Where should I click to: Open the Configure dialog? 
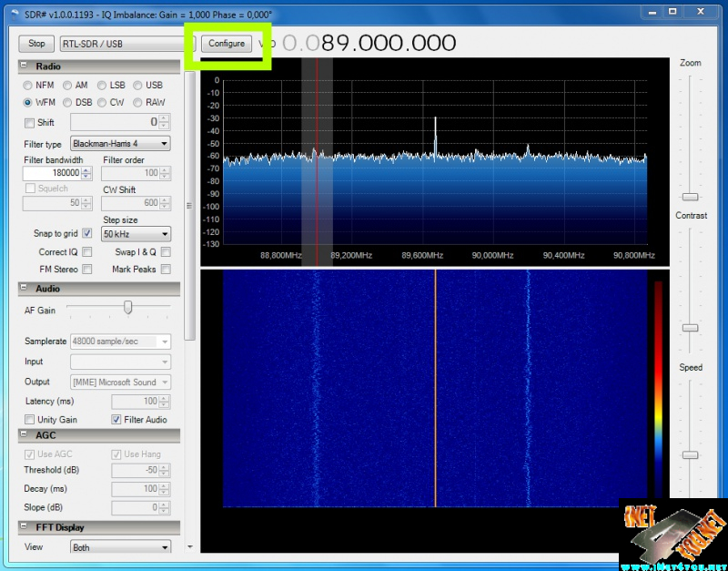(x=227, y=44)
